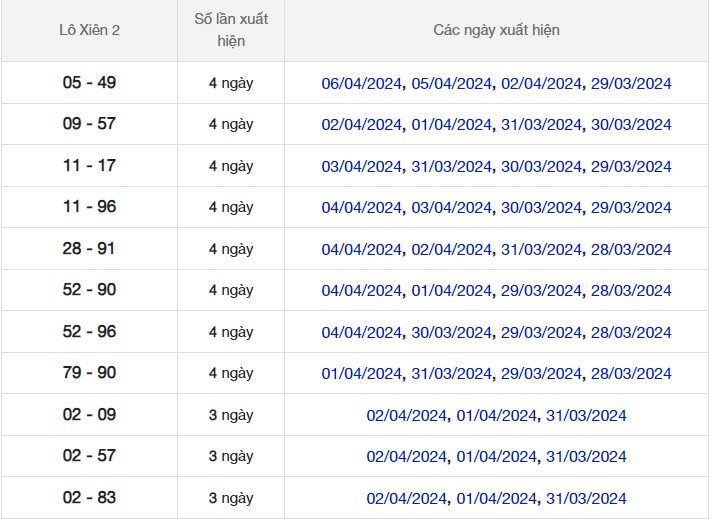Image resolution: width=711 pixels, height=519 pixels.
Task: Select 02/04/2024 date in 28 - 91 row
Action: [x=452, y=250]
